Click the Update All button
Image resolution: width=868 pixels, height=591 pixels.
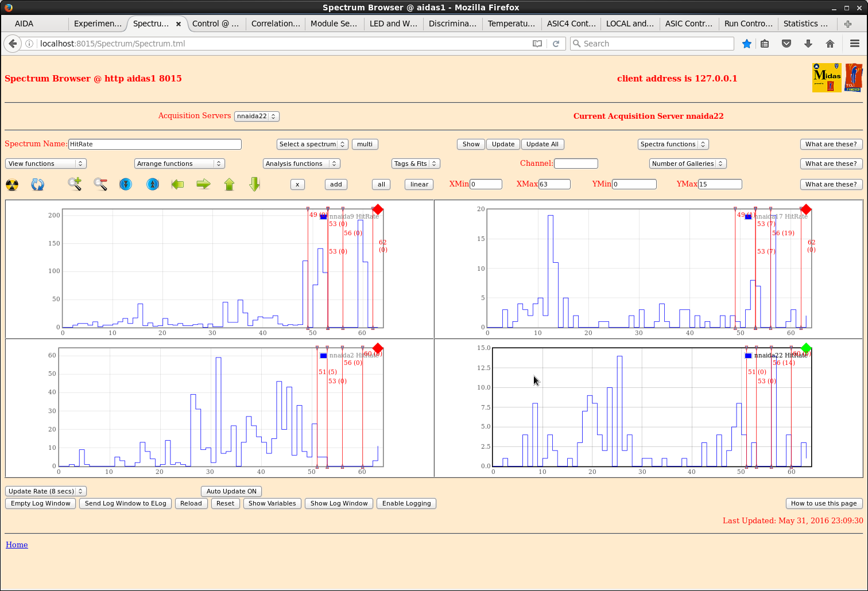[x=542, y=144]
